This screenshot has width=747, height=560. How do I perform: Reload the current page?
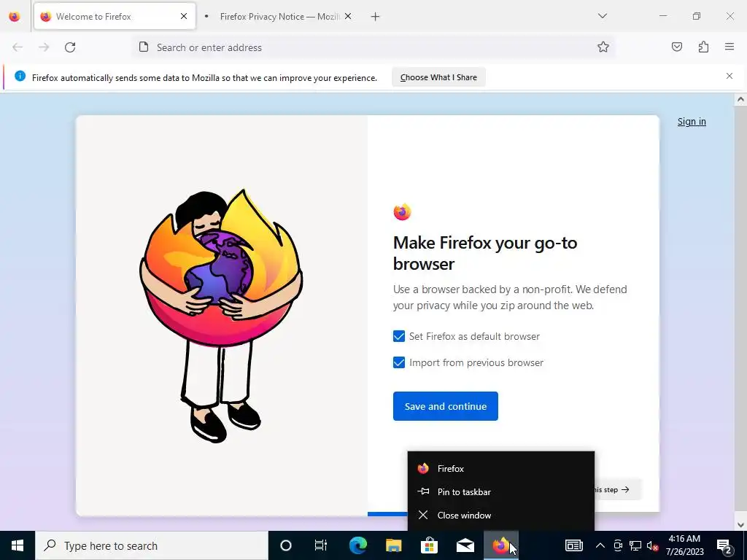point(70,47)
